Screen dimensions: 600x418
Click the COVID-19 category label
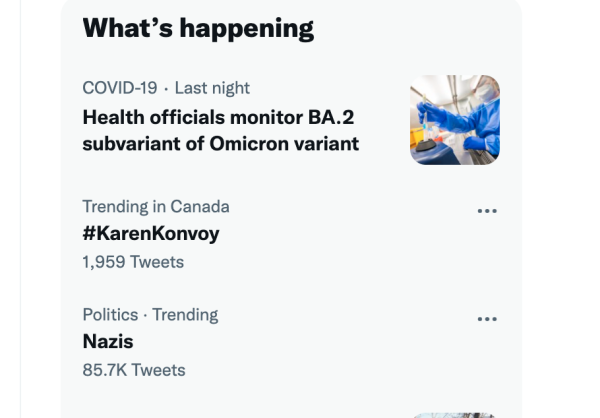(120, 88)
